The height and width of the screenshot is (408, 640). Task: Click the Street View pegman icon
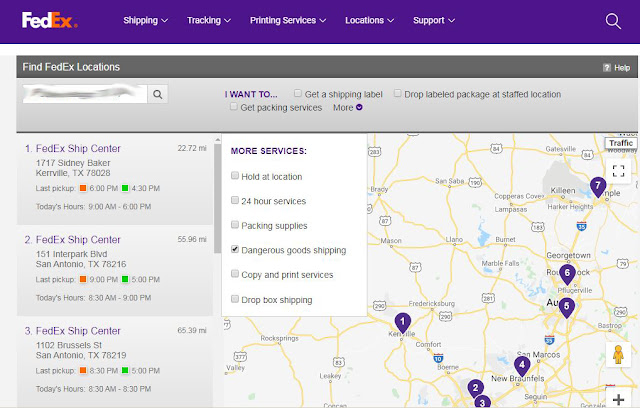tap(618, 355)
